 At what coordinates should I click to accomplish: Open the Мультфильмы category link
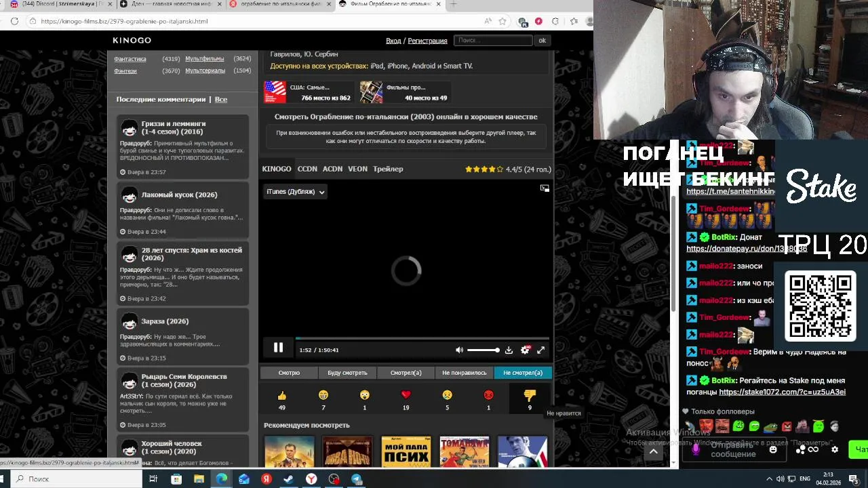pyautogui.click(x=204, y=59)
